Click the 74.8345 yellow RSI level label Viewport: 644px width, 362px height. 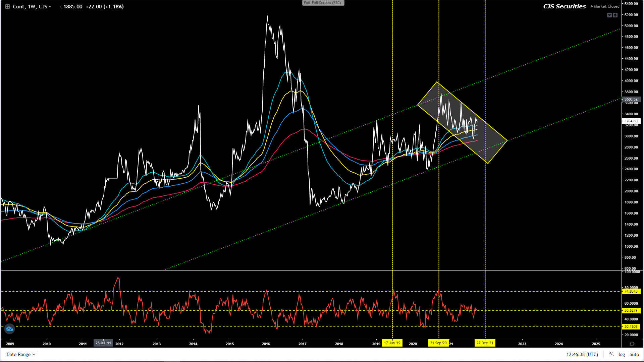[631, 291]
